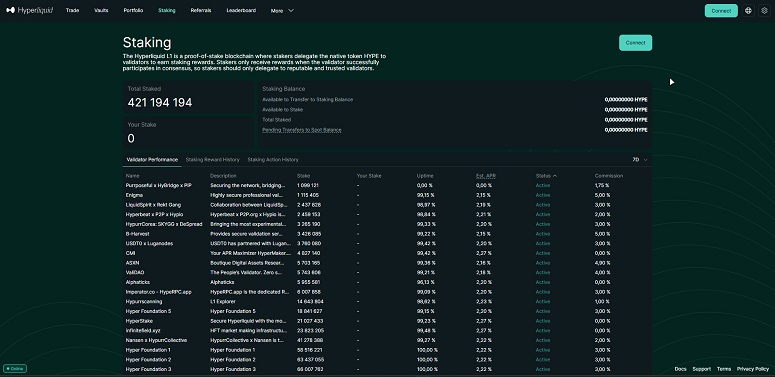Viewport: 775px width, 377px height.
Task: Open Pending Transfers to Spot Balance link
Action: 301,130
